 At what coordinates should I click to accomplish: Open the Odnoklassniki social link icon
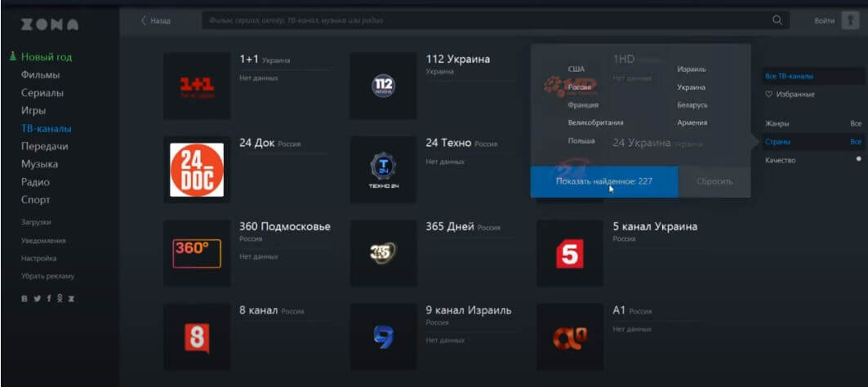tap(60, 298)
